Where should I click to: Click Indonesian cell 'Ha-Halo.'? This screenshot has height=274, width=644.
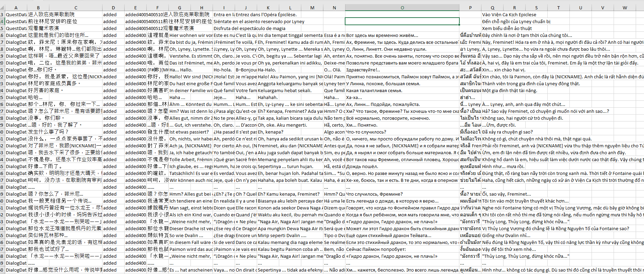[x=267, y=70]
